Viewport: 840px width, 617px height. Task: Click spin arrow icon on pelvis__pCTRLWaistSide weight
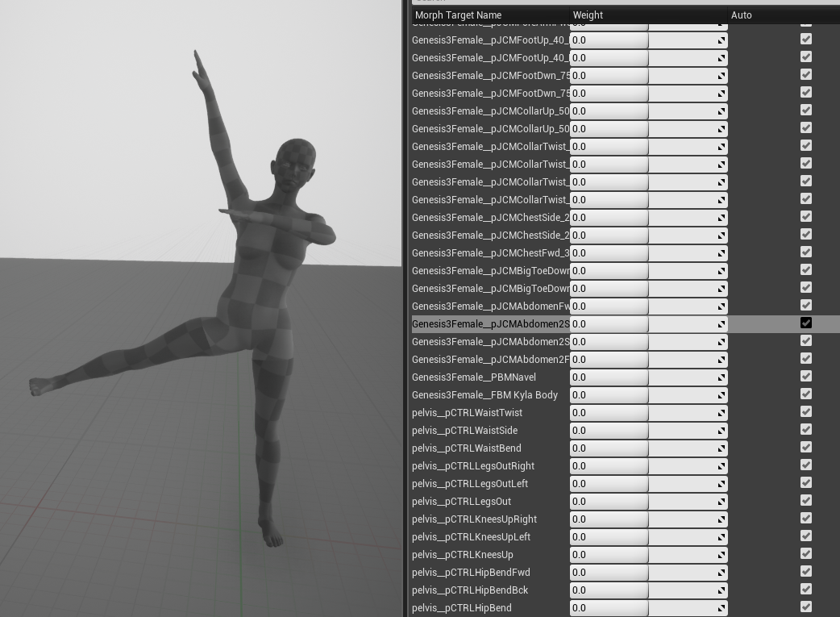721,431
